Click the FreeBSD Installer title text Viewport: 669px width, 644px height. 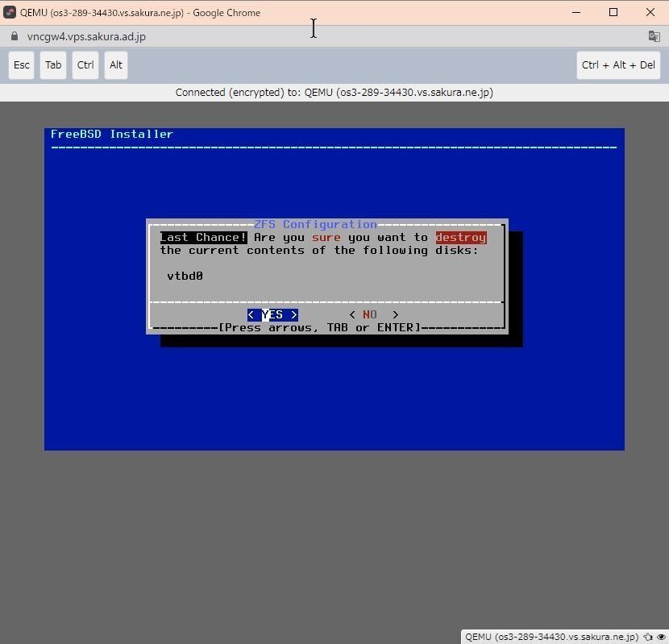112,134
